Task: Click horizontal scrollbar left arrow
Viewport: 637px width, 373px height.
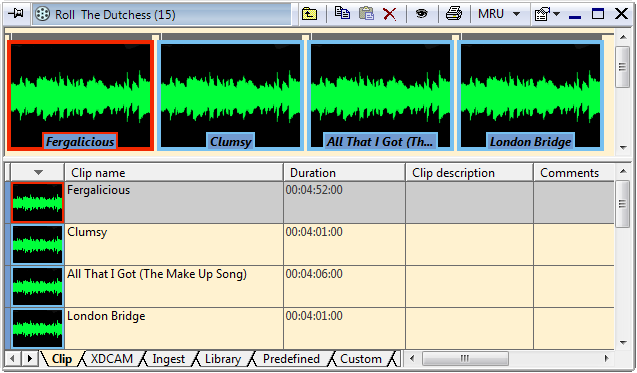Action: point(412,358)
